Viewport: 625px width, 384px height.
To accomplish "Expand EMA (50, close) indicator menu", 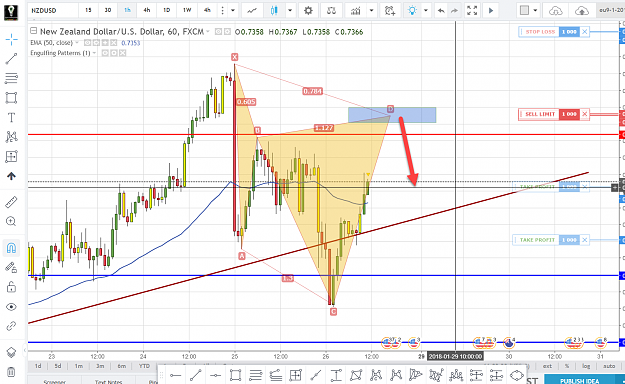I will pyautogui.click(x=77, y=43).
